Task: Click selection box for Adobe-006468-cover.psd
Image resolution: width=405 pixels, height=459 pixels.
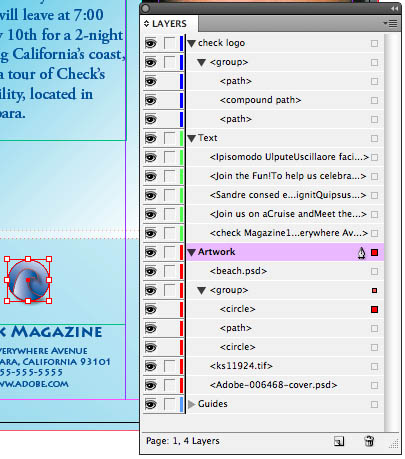Action: pos(374,386)
